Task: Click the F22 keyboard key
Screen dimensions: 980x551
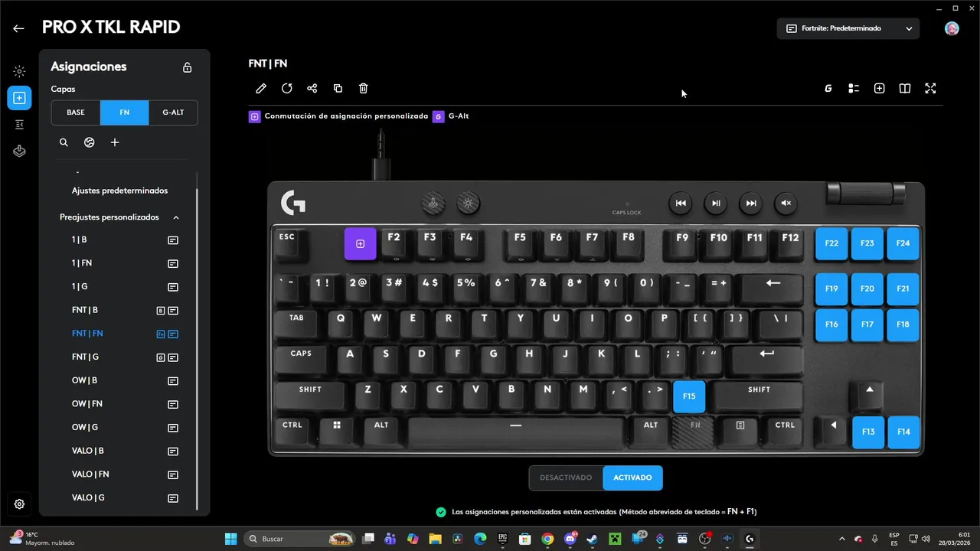Action: (831, 243)
